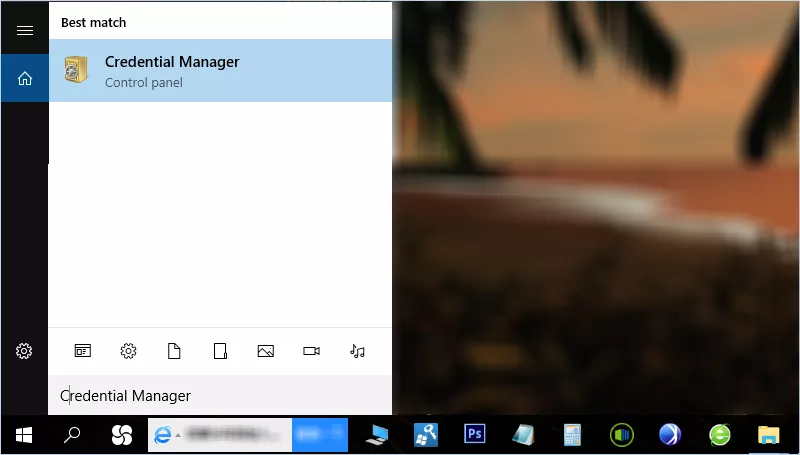This screenshot has height=455, width=800.
Task: Click the taskbar search magnifier icon
Action: [x=73, y=435]
